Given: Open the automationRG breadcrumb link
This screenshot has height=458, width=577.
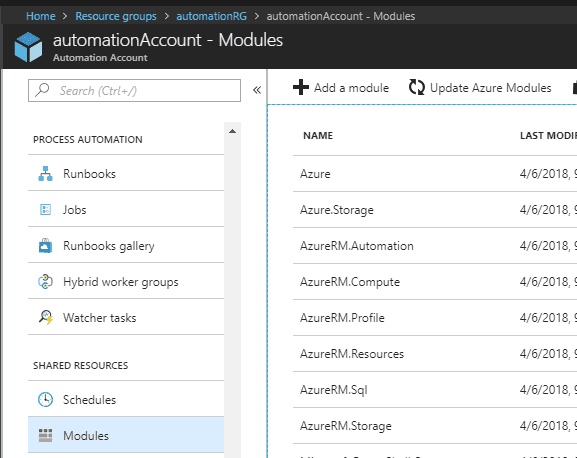Looking at the screenshot, I should click(x=212, y=16).
